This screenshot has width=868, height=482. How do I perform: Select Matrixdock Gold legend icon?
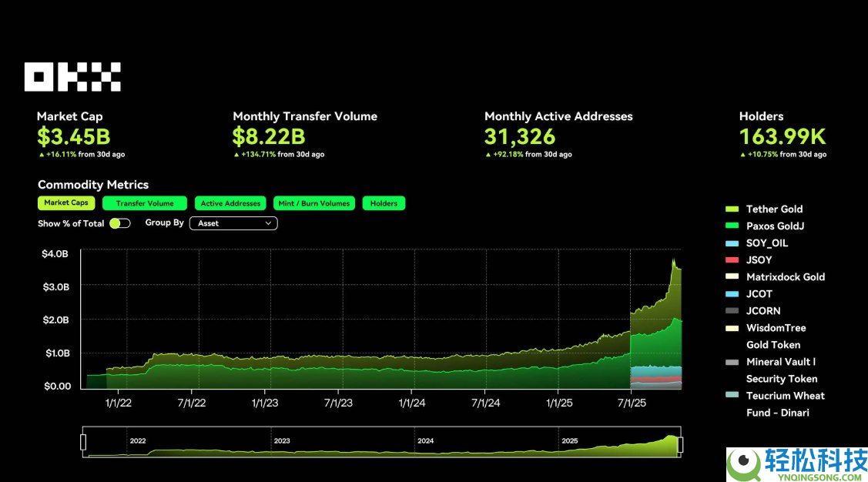point(732,277)
